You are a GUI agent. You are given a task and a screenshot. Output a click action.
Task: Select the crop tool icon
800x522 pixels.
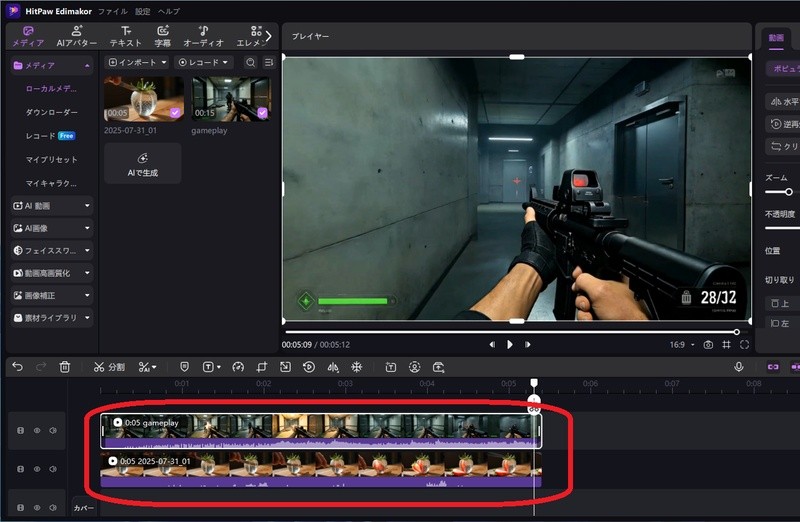pyautogui.click(x=262, y=367)
